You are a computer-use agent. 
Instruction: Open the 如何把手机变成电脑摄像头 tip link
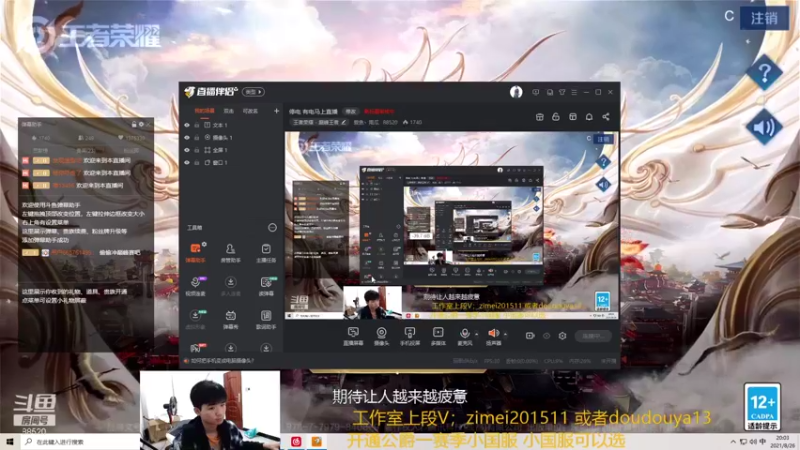point(222,361)
